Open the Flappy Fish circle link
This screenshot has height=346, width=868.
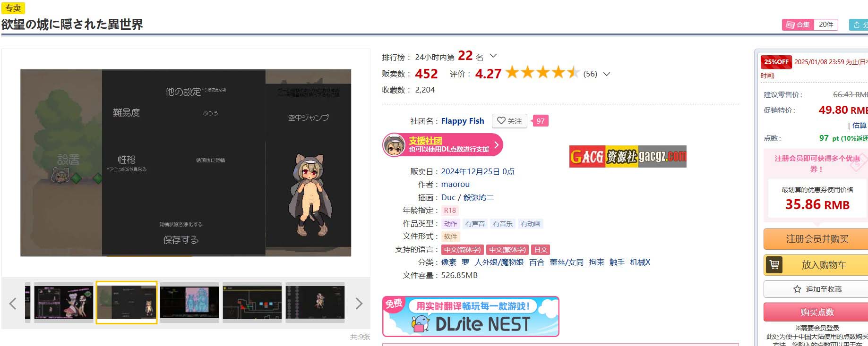463,121
